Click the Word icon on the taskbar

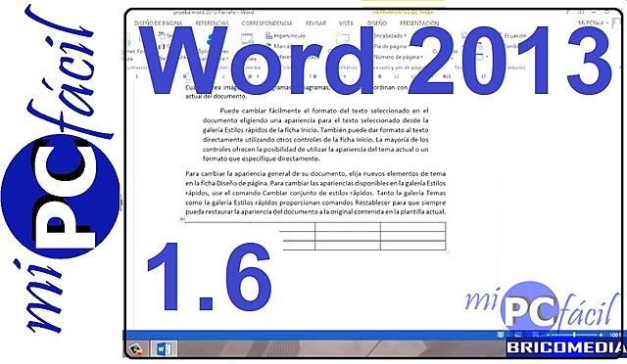pos(164,348)
